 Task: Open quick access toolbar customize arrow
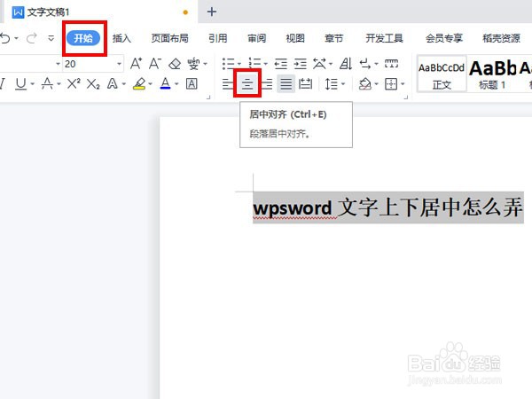pyautogui.click(x=51, y=38)
